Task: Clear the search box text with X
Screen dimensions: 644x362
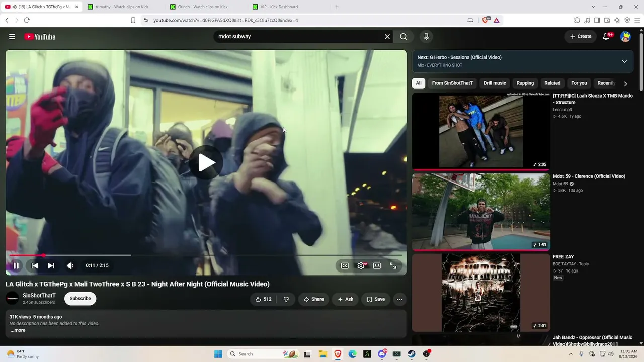Action: [387, 37]
